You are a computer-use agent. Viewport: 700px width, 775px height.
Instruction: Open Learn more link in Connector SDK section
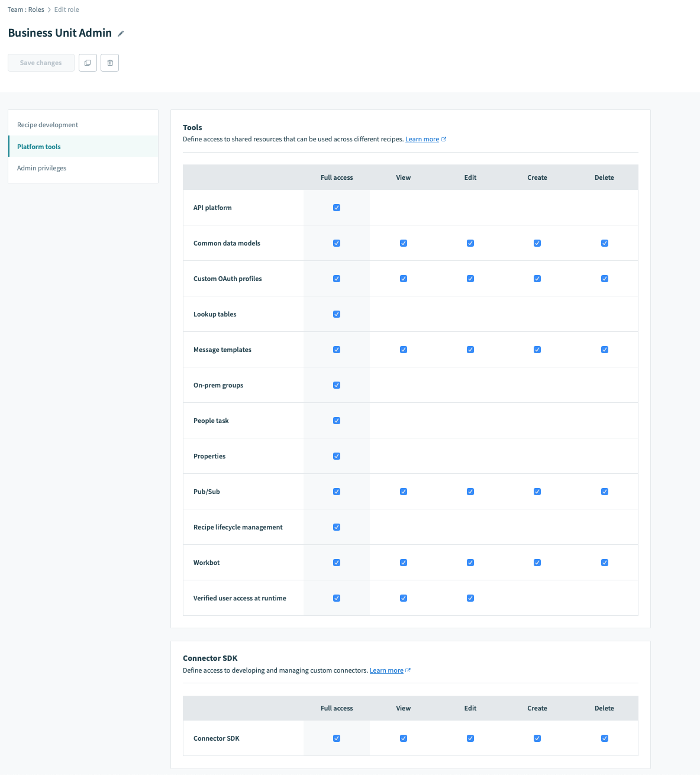coord(386,671)
